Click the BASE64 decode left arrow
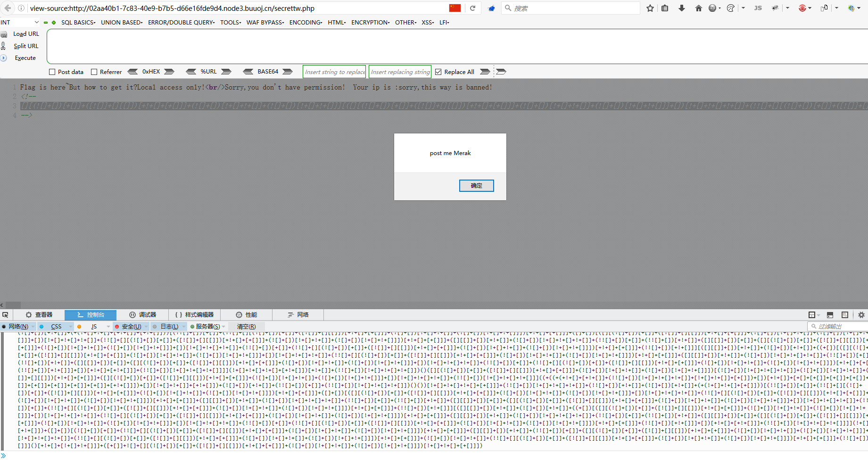 click(248, 72)
